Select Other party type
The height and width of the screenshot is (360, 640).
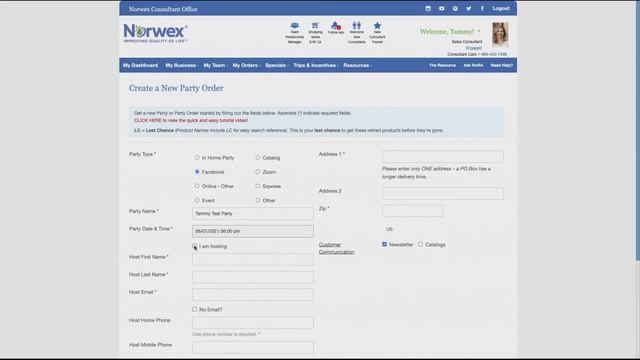[x=258, y=200]
